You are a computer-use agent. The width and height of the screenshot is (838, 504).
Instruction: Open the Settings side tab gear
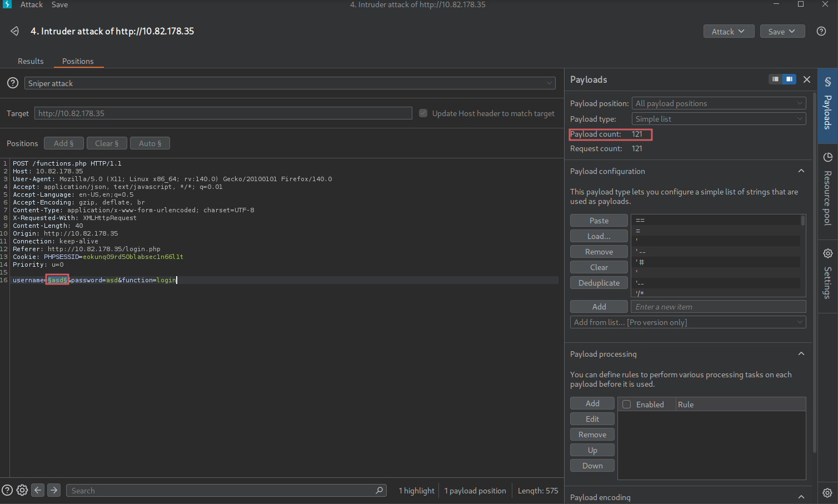(827, 253)
